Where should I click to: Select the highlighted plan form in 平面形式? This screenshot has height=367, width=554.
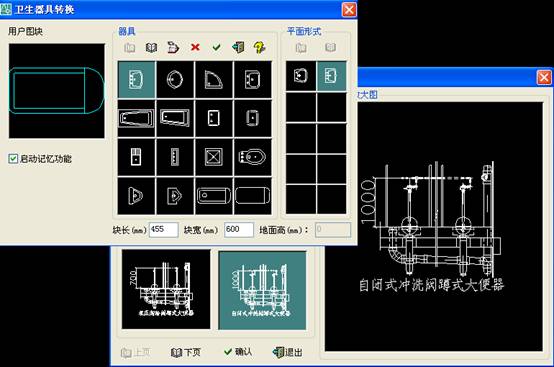point(331,76)
